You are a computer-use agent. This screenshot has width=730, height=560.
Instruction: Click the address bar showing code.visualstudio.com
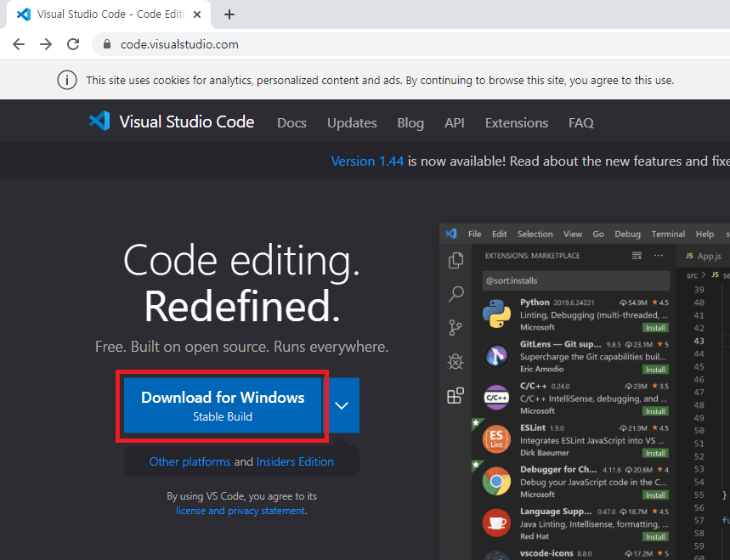pyautogui.click(x=410, y=44)
